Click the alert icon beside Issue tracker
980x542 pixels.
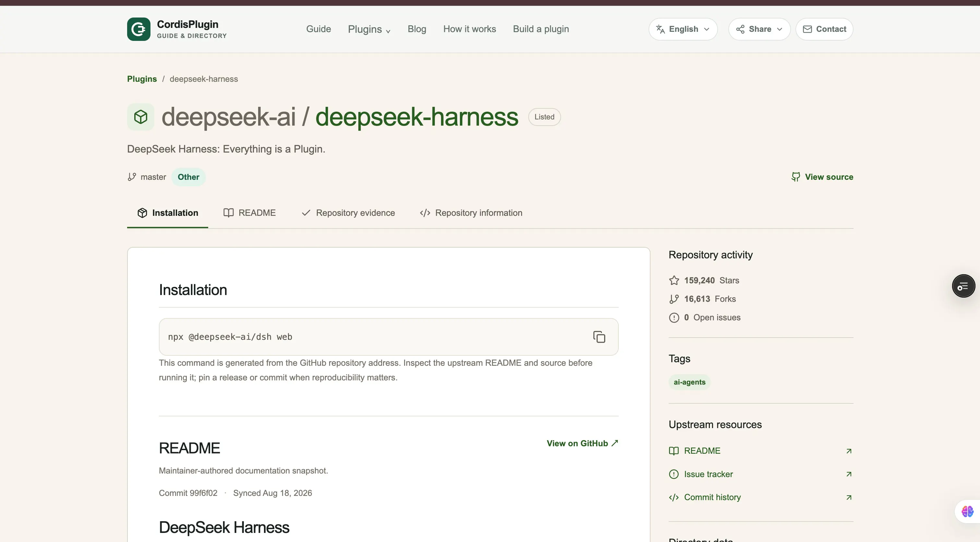(674, 474)
